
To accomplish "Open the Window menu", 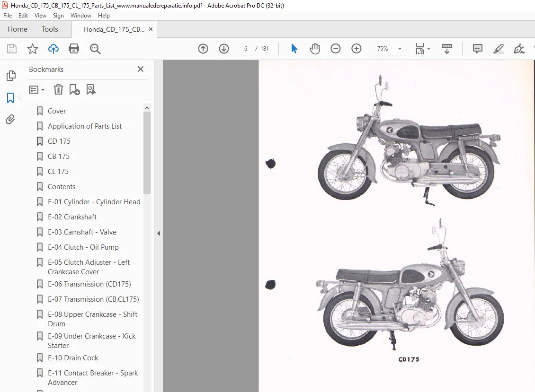I will click(81, 16).
